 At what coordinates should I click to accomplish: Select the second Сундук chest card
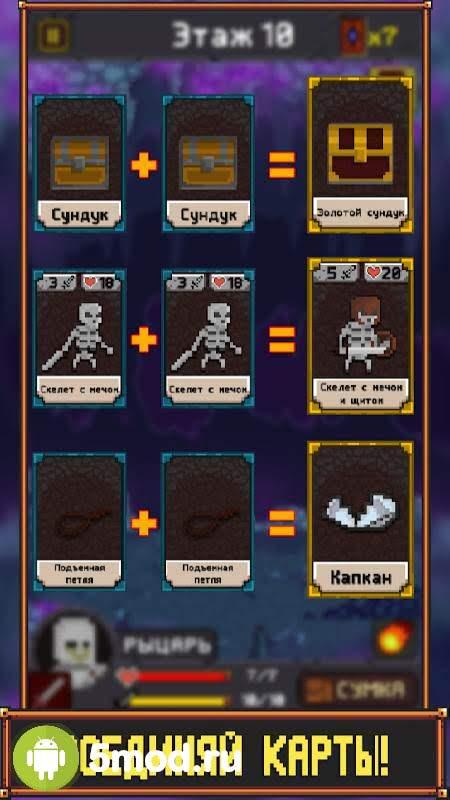[x=208, y=163]
